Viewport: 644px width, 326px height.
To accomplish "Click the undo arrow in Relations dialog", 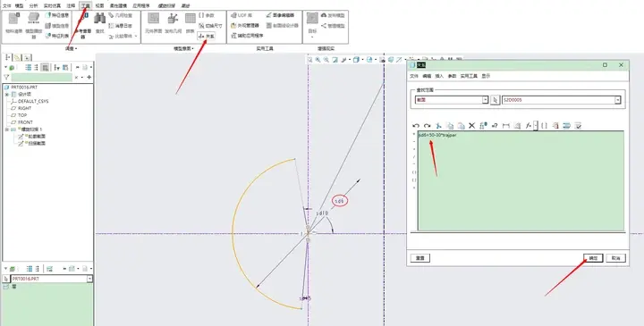I will point(416,126).
